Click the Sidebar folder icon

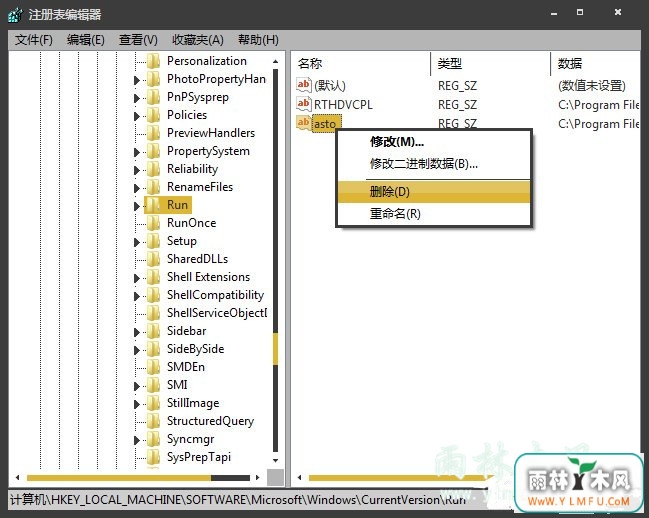(x=154, y=331)
